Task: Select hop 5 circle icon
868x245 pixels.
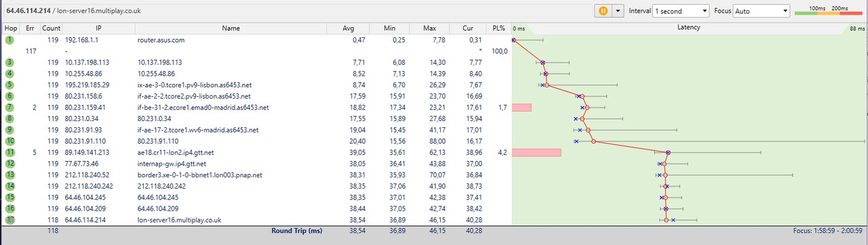Action: coord(9,85)
